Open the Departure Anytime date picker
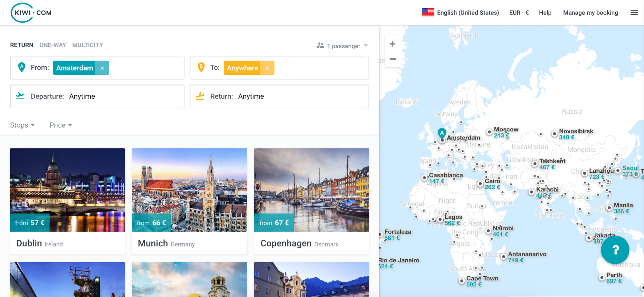The height and width of the screenshot is (297, 644). click(97, 96)
